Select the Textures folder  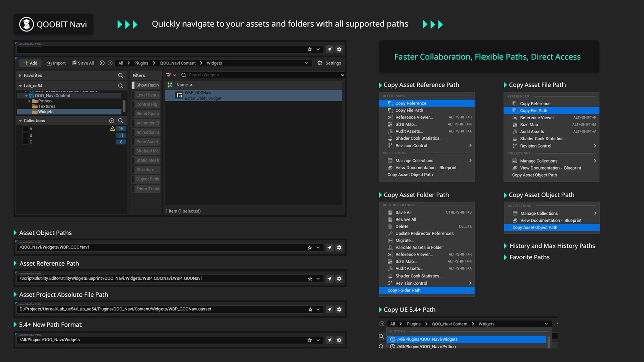47,106
